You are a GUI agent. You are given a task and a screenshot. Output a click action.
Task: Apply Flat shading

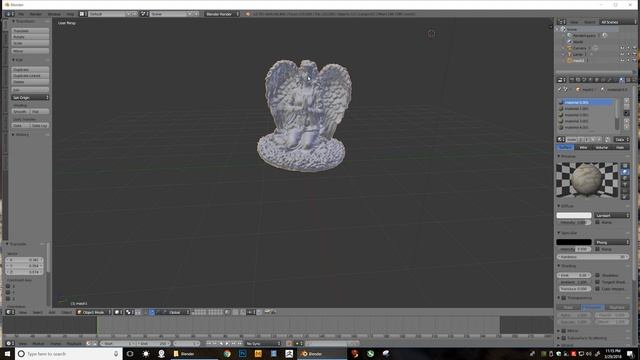click(40, 111)
